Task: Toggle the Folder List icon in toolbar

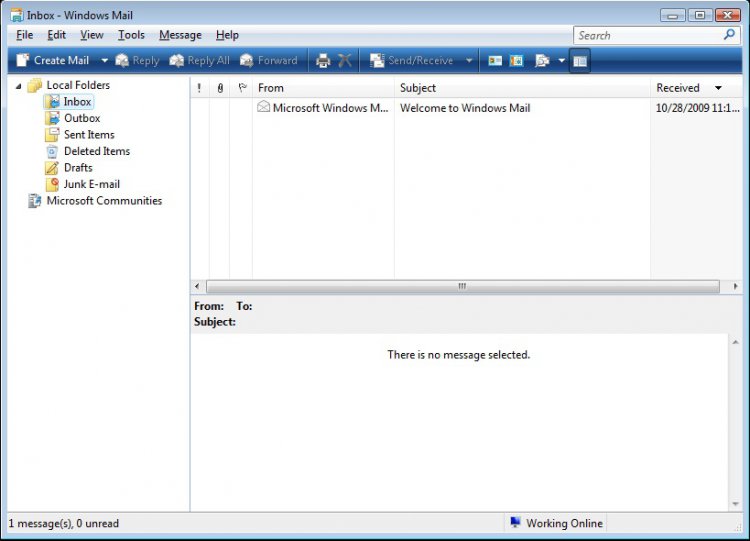Action: [x=580, y=61]
